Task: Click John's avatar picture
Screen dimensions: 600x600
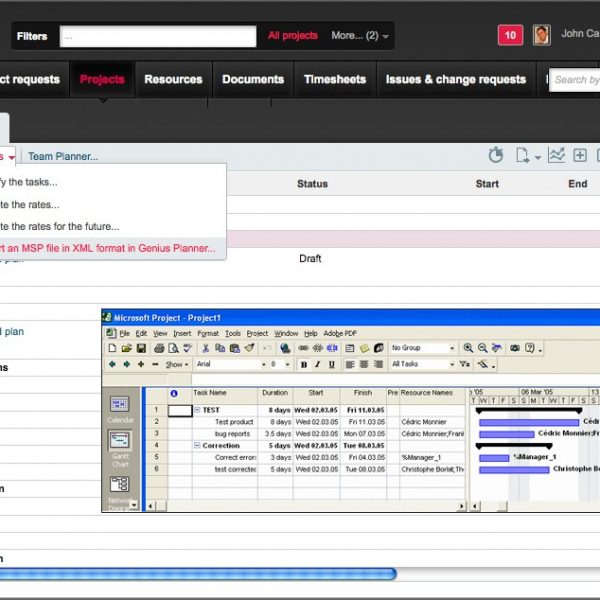Action: tap(541, 35)
